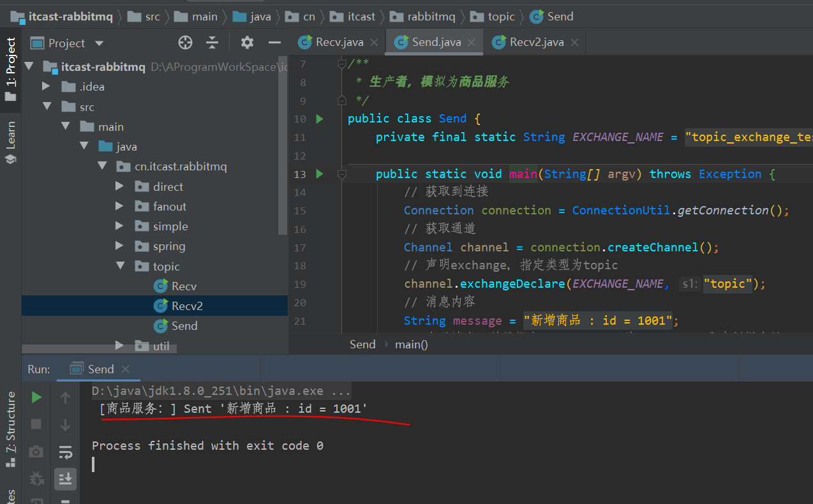The height and width of the screenshot is (504, 813).
Task: Click itcast-rabbitmq in navigation breadcrumb
Action: tap(62, 17)
